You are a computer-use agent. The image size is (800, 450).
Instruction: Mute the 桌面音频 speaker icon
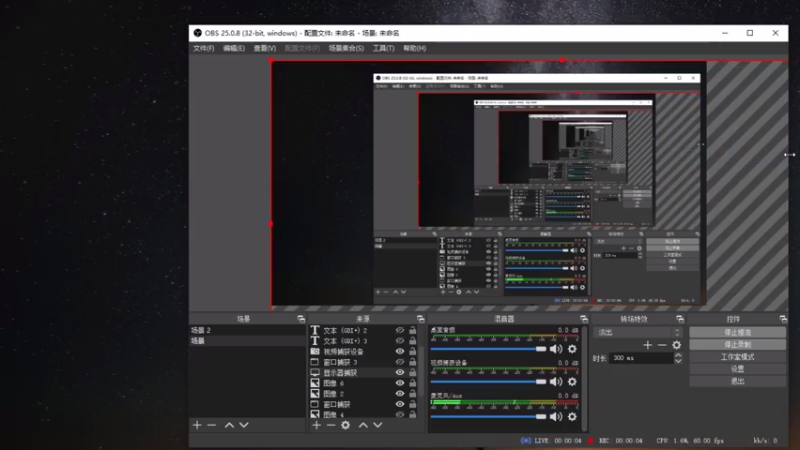point(556,349)
